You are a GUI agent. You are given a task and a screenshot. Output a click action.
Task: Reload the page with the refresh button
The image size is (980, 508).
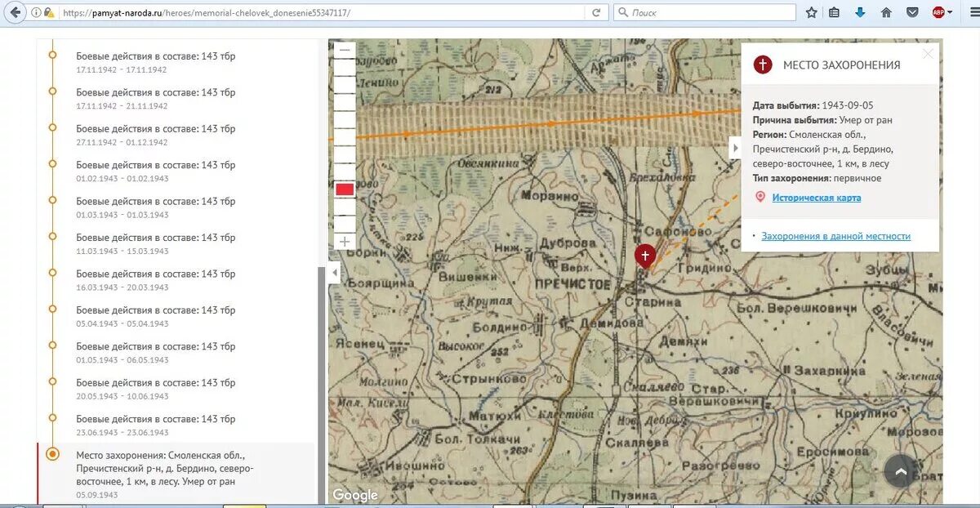pos(596,13)
